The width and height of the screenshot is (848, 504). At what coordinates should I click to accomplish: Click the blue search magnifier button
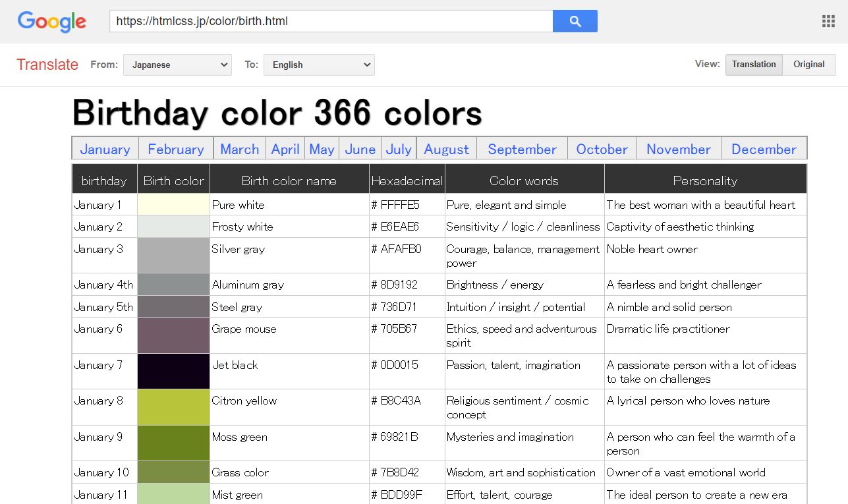575,21
